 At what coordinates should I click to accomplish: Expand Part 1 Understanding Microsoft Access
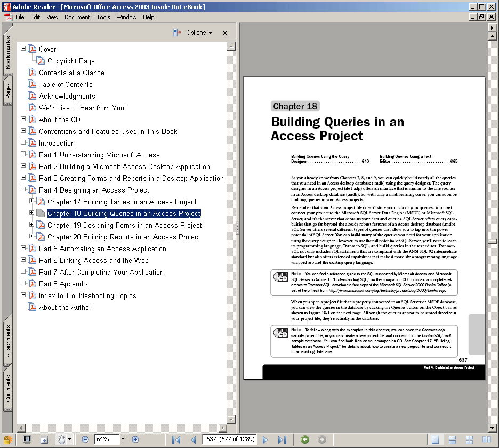click(x=23, y=154)
